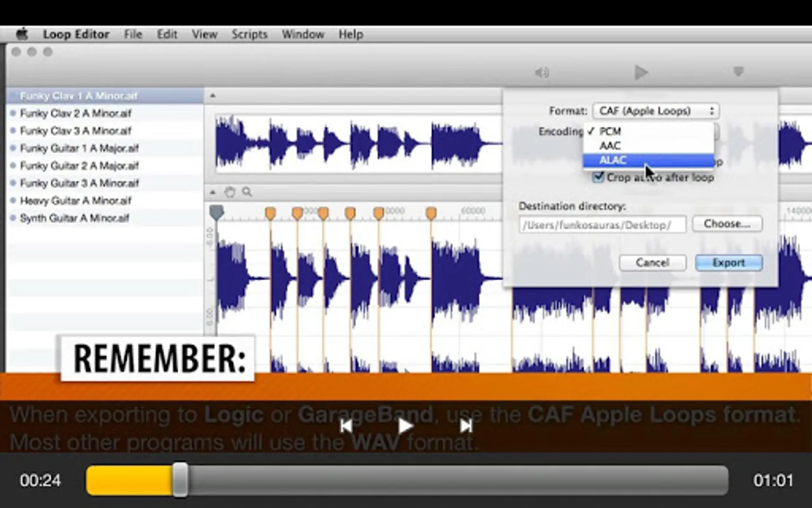Open the Help menu
This screenshot has width=812, height=508.
tap(351, 34)
